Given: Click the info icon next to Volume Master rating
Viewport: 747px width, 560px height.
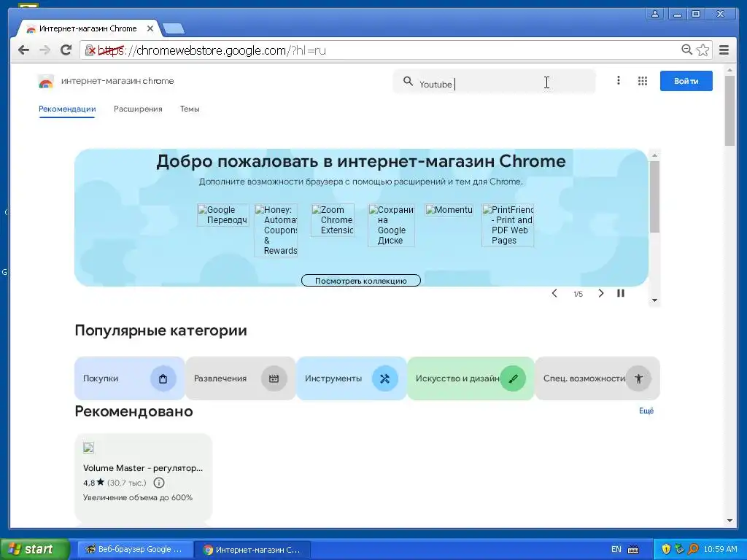Looking at the screenshot, I should [159, 483].
